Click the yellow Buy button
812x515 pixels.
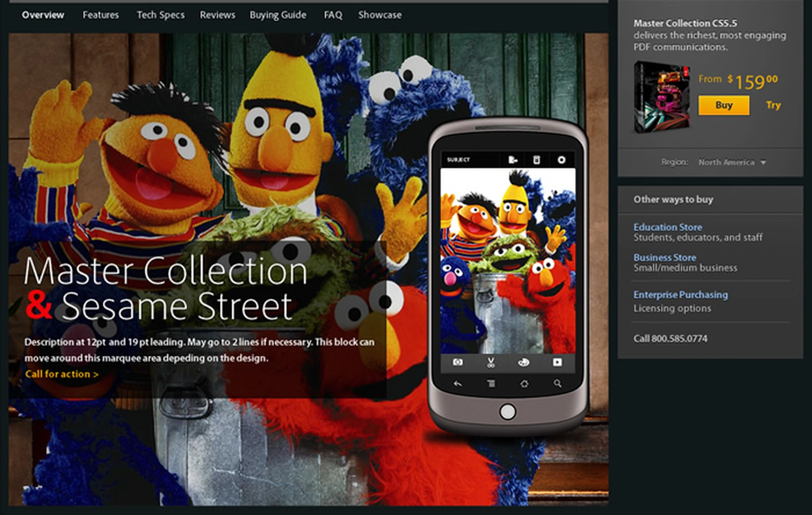click(724, 105)
